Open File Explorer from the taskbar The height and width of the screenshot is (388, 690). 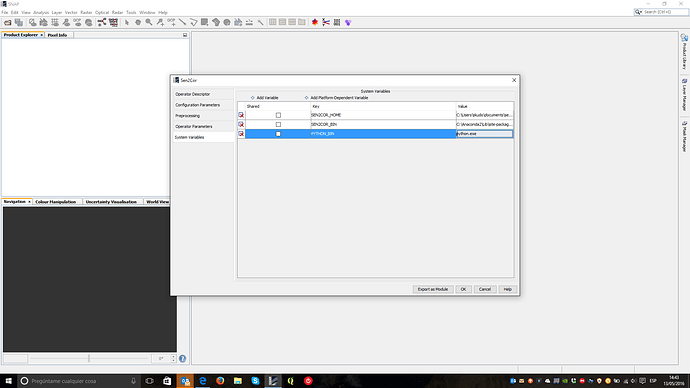pyautogui.click(x=238, y=381)
